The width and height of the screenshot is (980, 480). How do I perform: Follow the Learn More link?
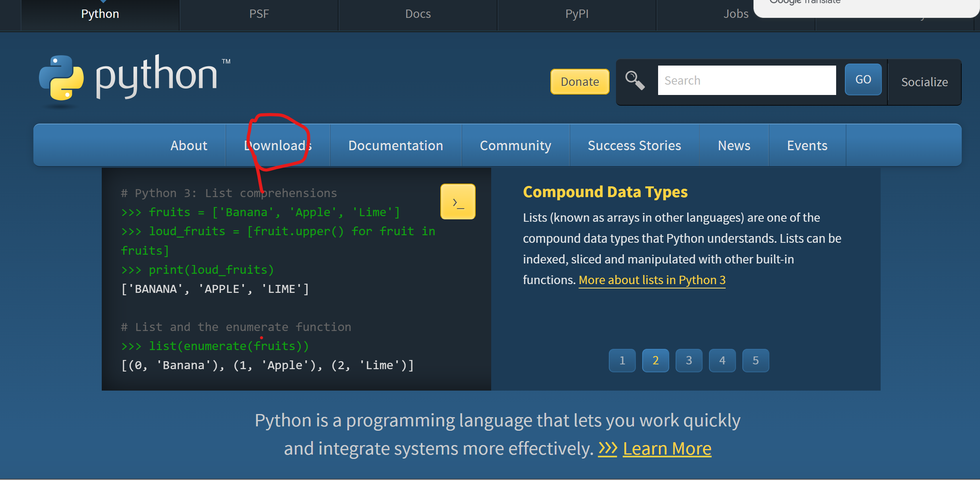point(667,449)
